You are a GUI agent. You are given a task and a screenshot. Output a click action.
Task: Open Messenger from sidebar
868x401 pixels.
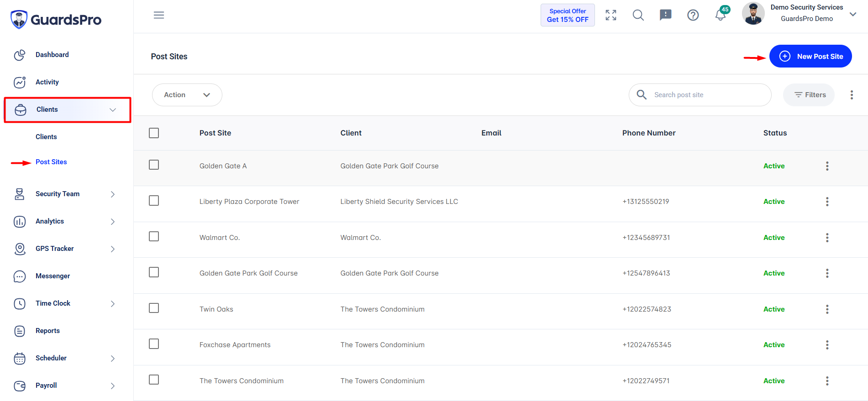pyautogui.click(x=53, y=276)
